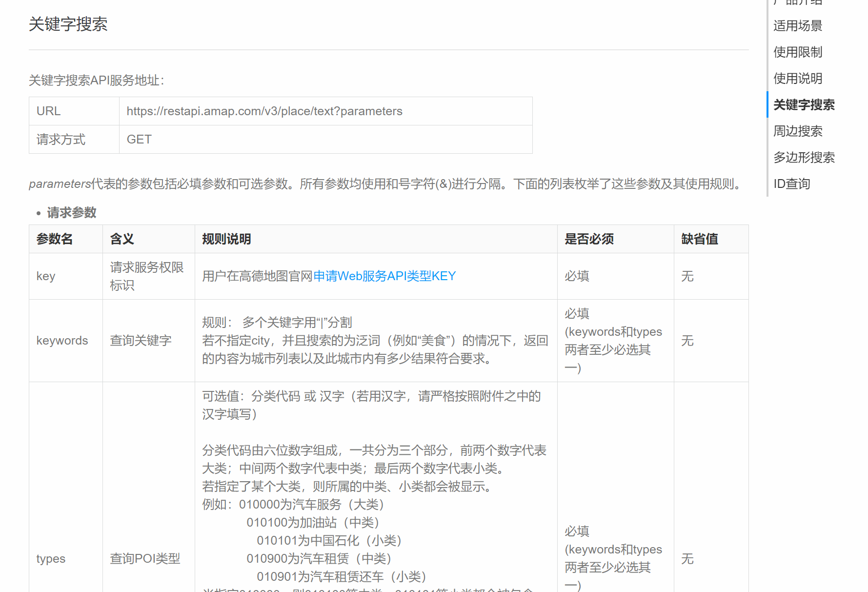Select the 缺省值 column header
The width and height of the screenshot is (868, 592).
(x=711, y=239)
